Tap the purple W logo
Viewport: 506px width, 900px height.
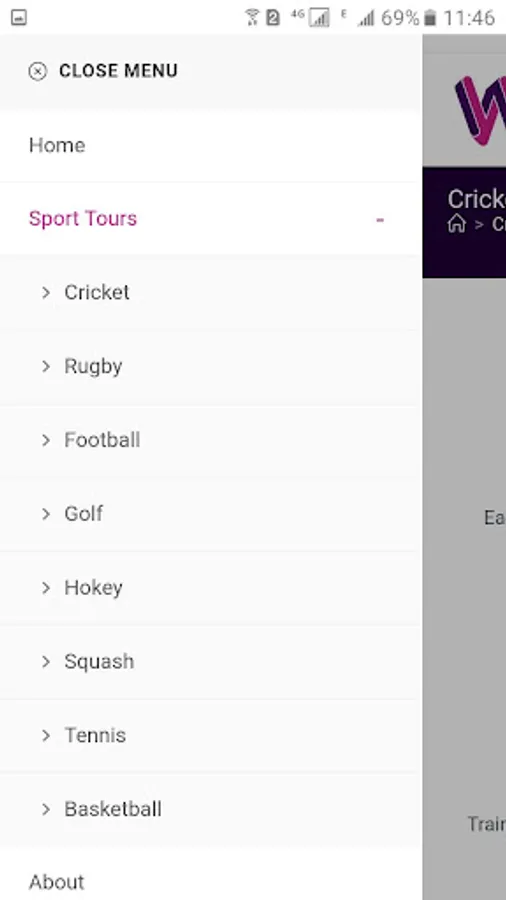481,110
